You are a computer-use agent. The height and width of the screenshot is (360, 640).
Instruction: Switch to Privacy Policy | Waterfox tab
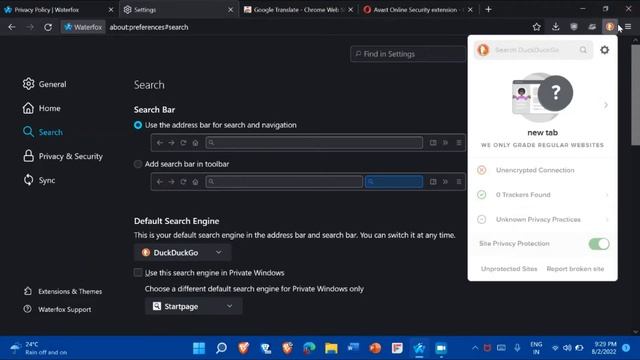(x=59, y=9)
